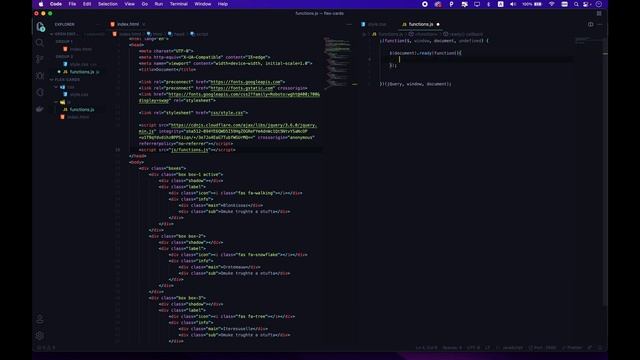Screen dimensions: 640x360
Task: Open the Bluetooth menu bar icon
Action: 489,4
